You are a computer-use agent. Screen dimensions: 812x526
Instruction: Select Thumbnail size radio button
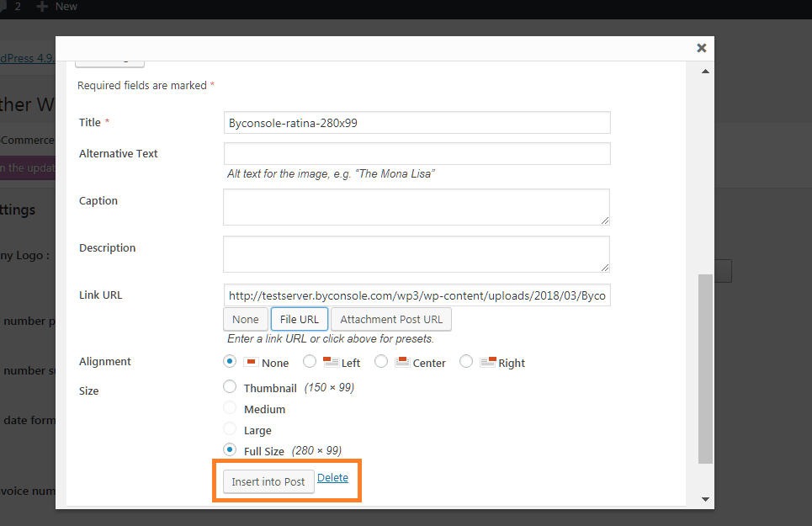pyautogui.click(x=230, y=387)
